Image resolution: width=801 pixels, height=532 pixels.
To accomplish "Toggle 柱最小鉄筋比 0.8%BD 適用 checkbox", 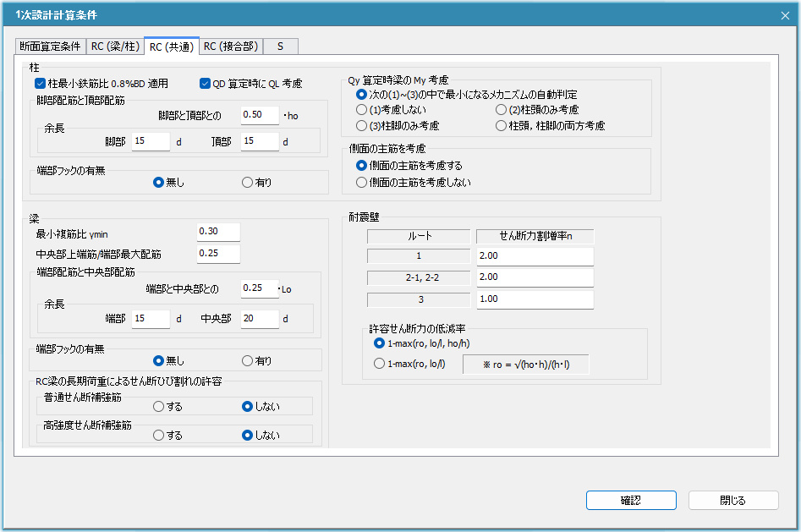I will [x=101, y=83].
